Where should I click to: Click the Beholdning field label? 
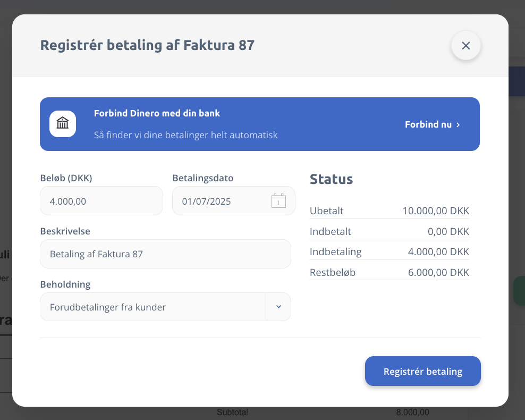click(x=65, y=284)
